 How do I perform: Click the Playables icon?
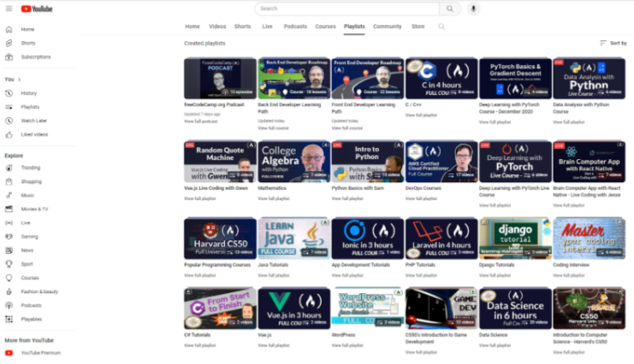point(9,320)
